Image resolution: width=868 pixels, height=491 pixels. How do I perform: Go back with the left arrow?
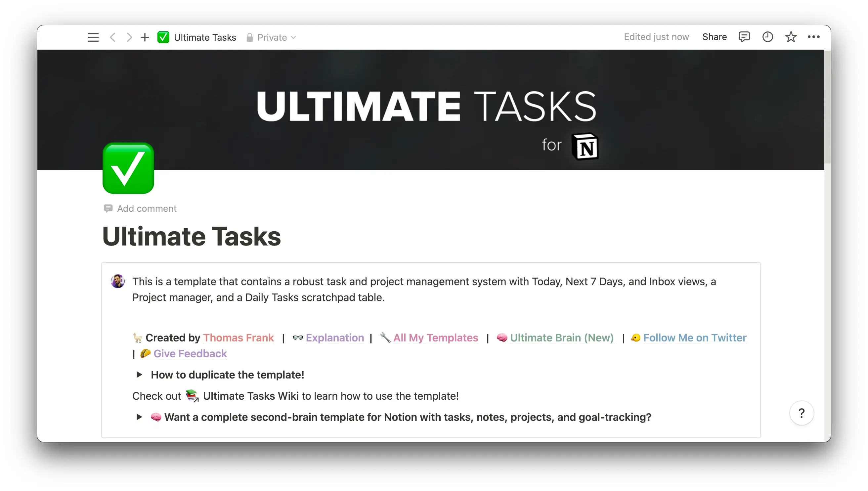click(113, 37)
